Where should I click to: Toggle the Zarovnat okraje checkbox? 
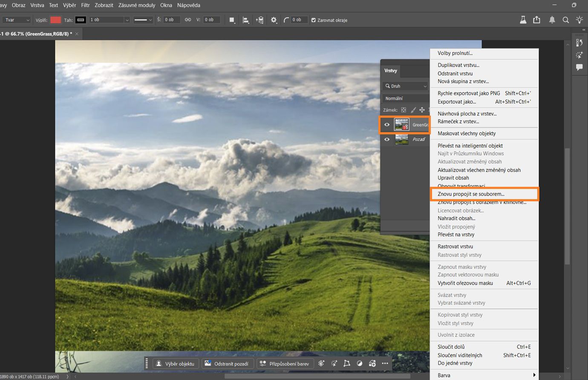[x=314, y=20]
